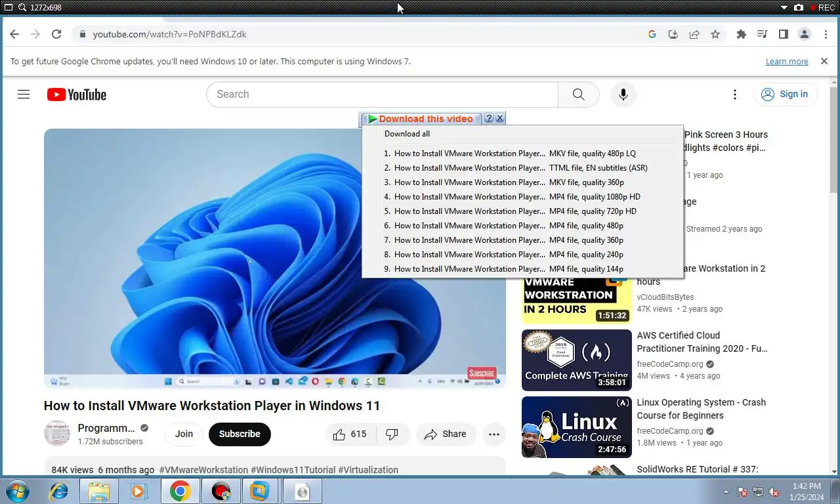The image size is (840, 504).
Task: Open the download panel help question mark
Action: click(489, 118)
